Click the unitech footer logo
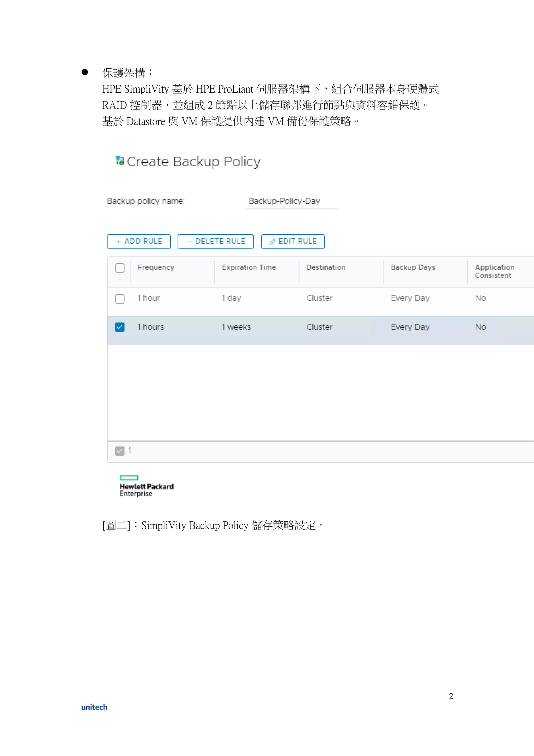Viewport: 534px width, 756px height. click(94, 707)
